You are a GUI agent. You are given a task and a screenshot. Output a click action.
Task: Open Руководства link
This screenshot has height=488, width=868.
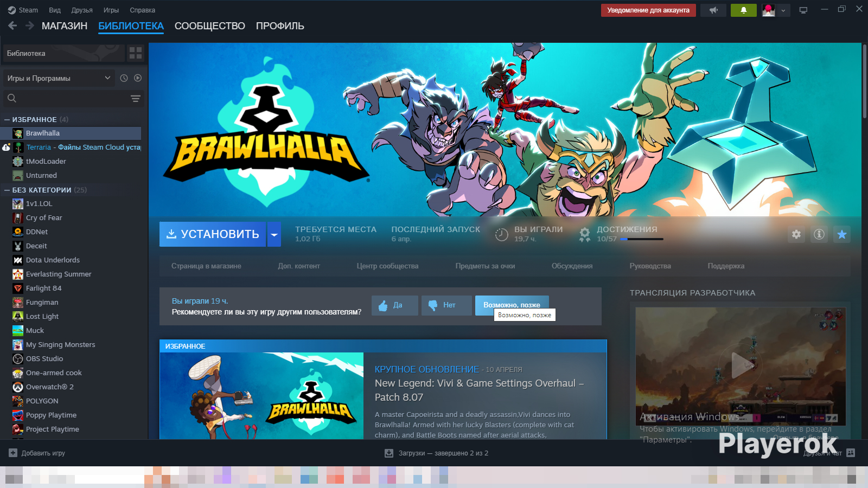pos(650,266)
